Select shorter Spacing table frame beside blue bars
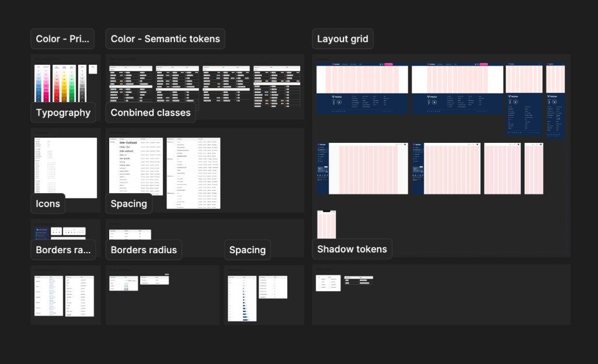598x364 pixels. [x=273, y=287]
